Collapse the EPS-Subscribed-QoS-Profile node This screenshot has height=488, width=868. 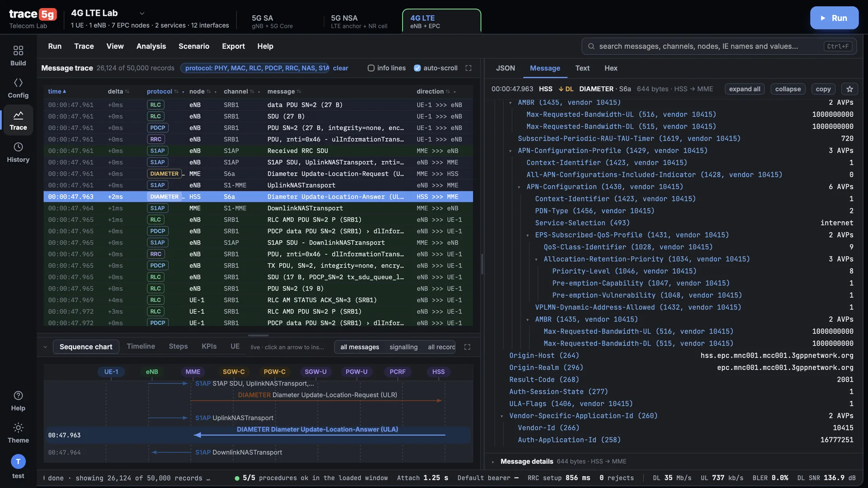(528, 235)
